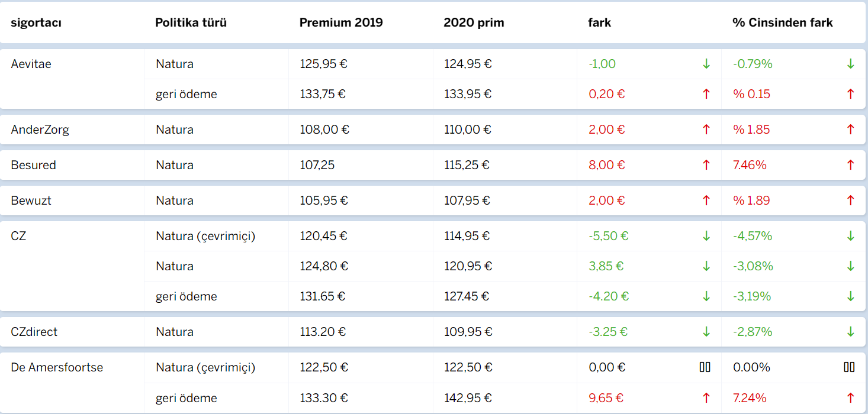Click the 'fark' column header
Viewport: 868px width, 414px height.
(x=599, y=23)
